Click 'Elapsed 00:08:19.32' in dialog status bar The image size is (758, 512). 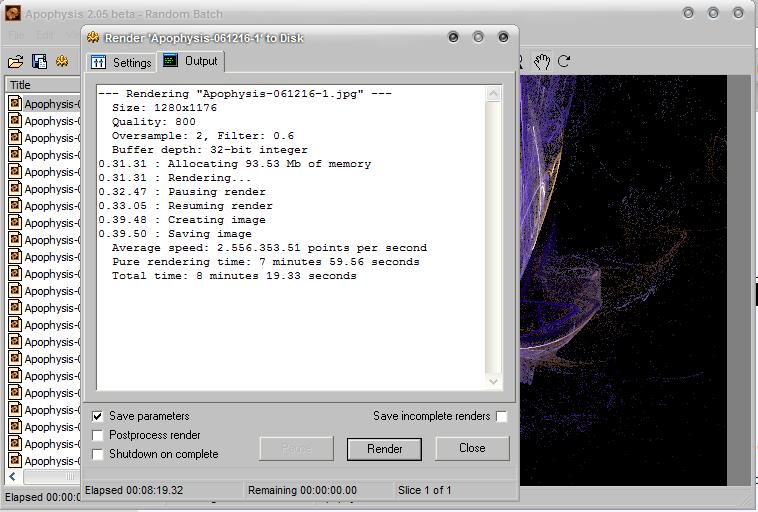134,490
